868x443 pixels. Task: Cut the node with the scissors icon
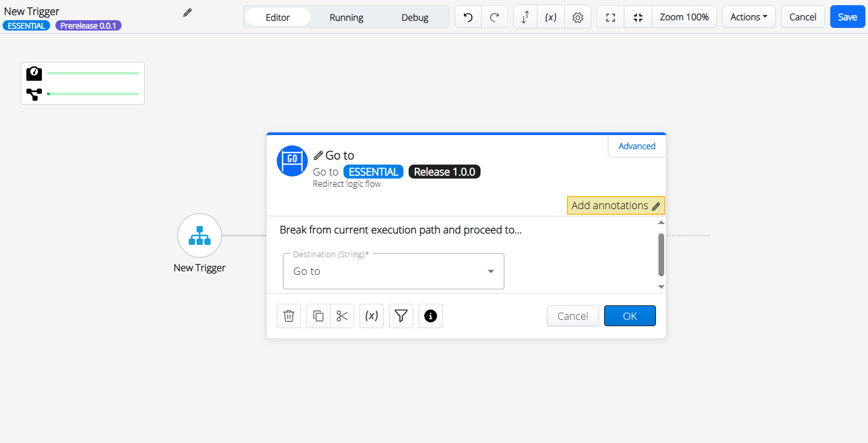342,316
